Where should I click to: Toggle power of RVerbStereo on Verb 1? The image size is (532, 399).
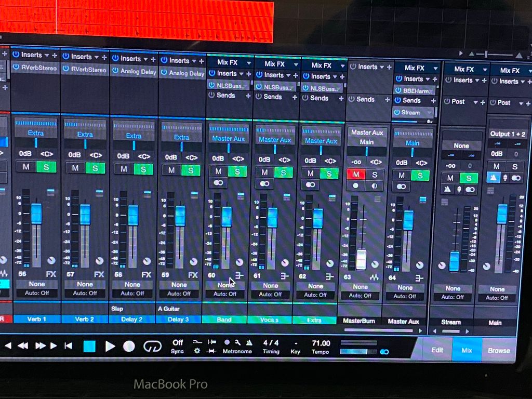(x=16, y=67)
